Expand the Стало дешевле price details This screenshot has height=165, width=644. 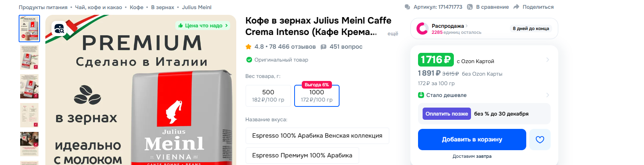(548, 95)
